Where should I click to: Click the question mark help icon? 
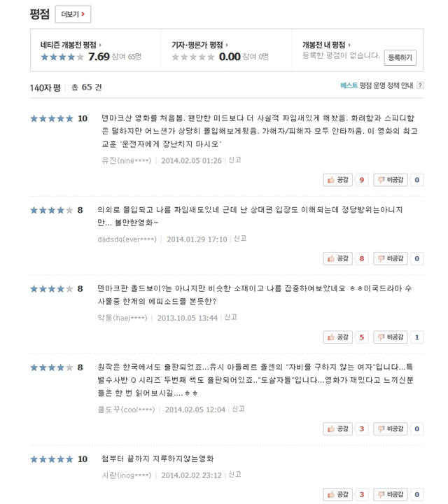point(420,85)
